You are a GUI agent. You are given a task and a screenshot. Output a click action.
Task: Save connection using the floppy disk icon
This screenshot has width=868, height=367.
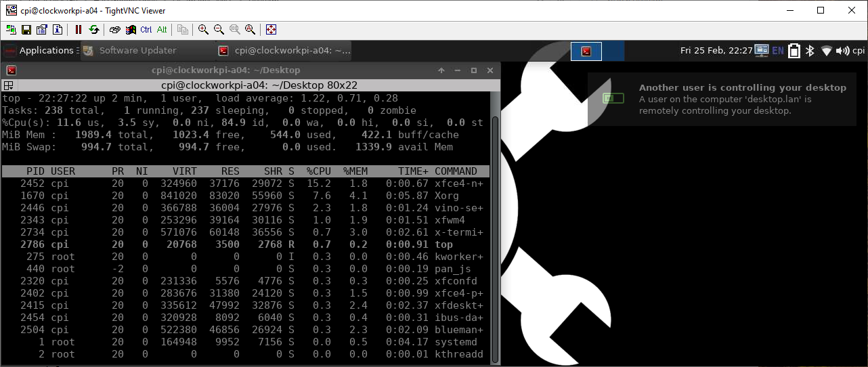click(x=26, y=30)
